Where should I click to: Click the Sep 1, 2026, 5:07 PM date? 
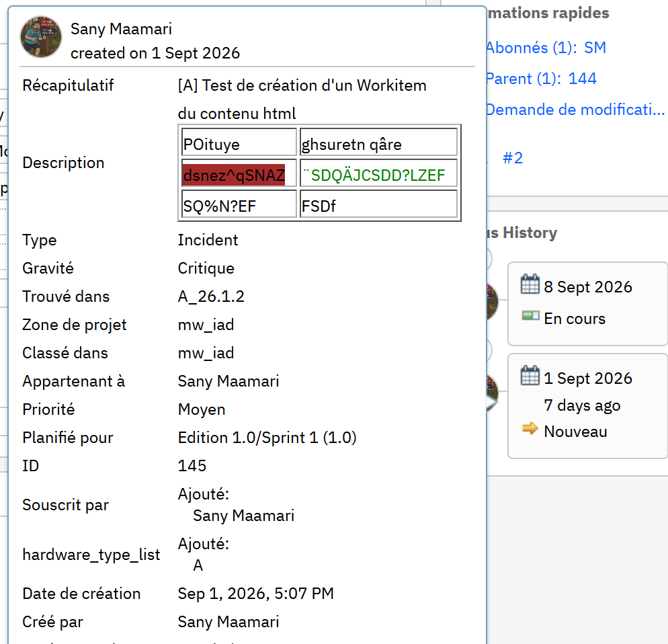pos(255,594)
